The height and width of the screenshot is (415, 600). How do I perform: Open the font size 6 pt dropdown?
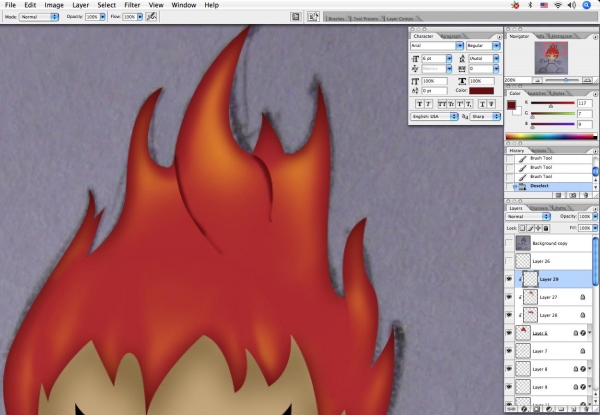coord(449,59)
